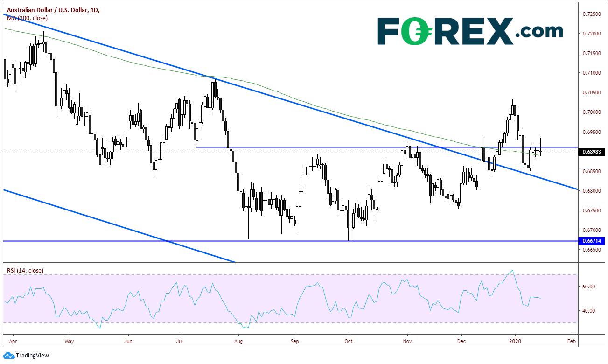Click the Oct label on time axis

click(348, 342)
